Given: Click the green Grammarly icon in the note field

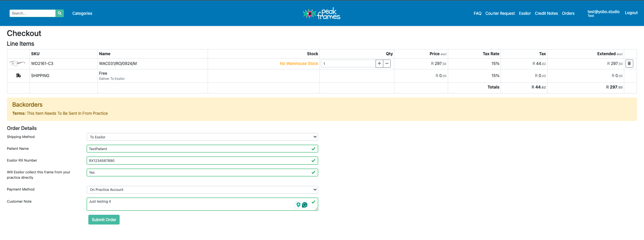Looking at the screenshot, I should pos(305,205).
